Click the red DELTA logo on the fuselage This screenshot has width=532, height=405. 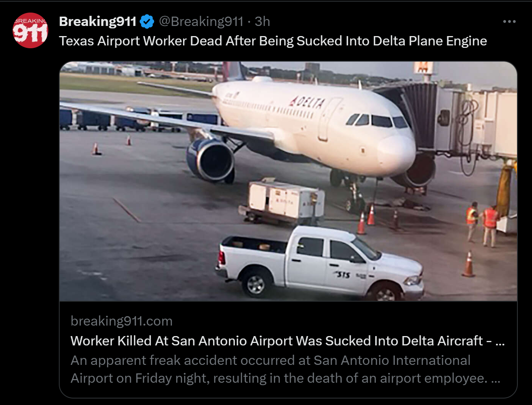307,101
